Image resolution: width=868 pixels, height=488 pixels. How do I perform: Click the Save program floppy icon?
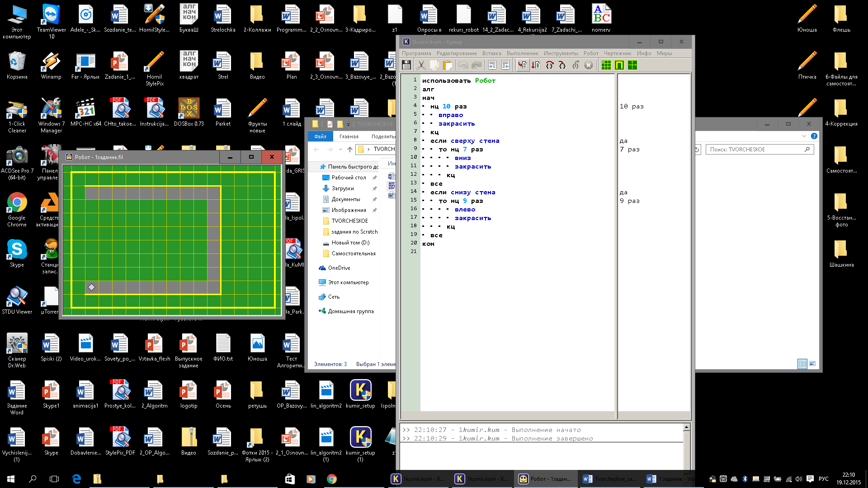406,65
